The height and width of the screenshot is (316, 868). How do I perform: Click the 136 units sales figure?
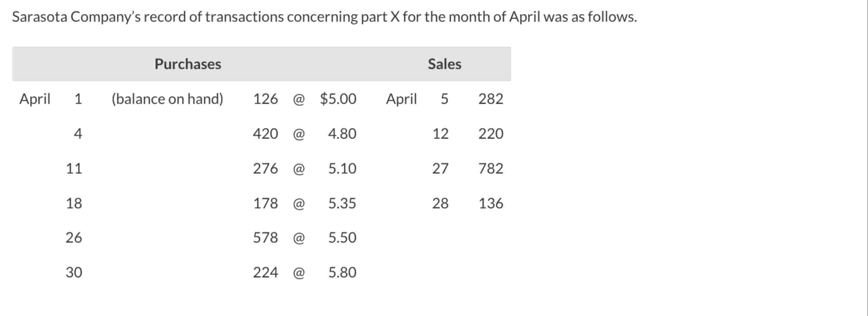(x=490, y=203)
